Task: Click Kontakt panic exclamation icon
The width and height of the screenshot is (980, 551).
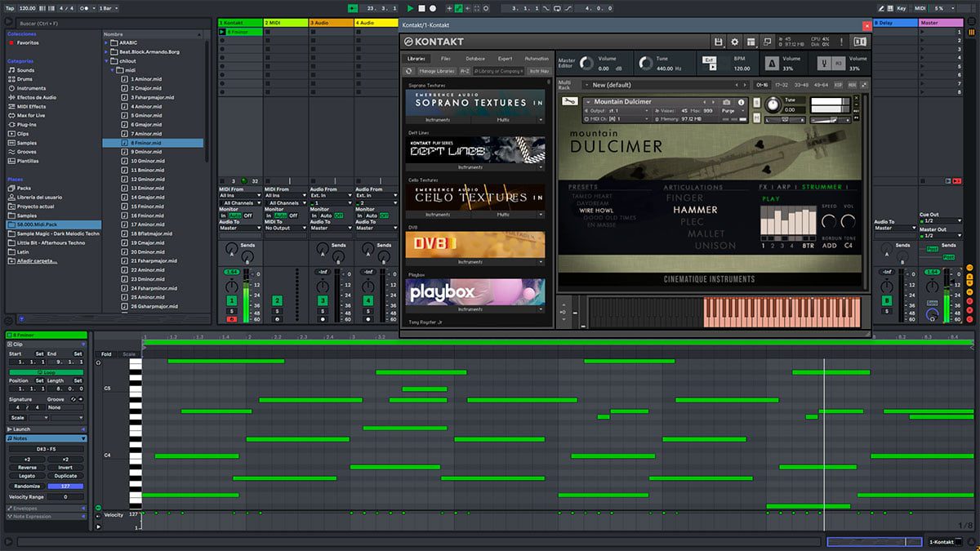Action: click(x=840, y=42)
